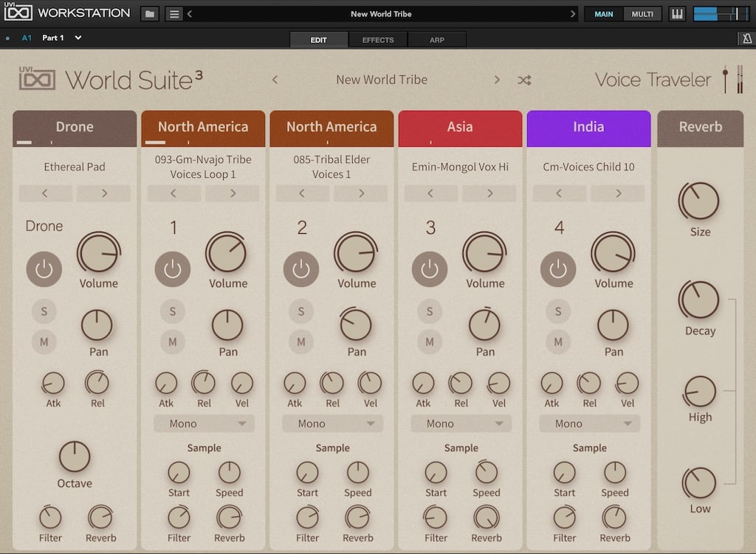This screenshot has width=756, height=554.
Task: Solo the Drone layer
Action: 44,311
